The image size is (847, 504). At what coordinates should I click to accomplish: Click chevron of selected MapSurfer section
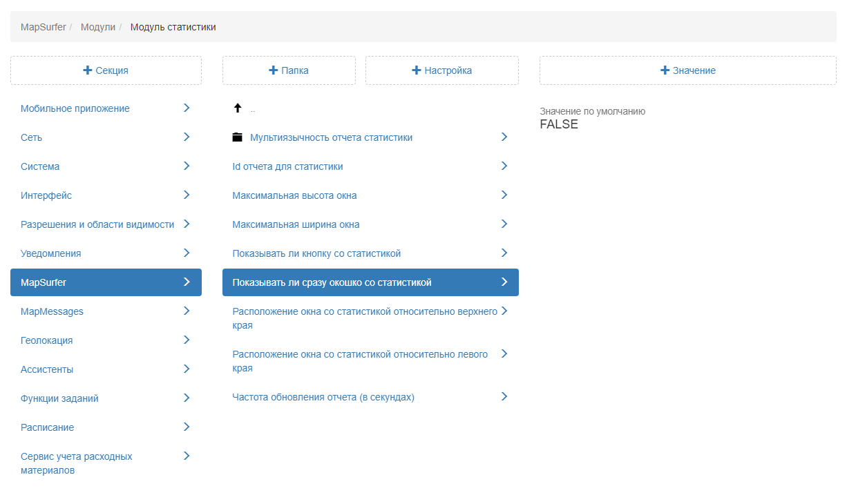tap(187, 282)
